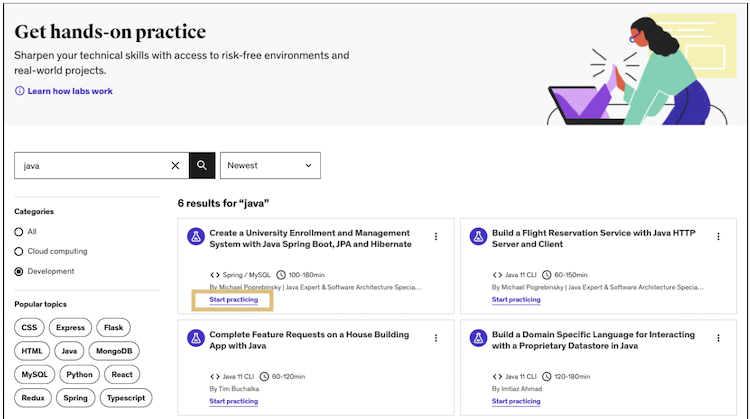Open options menu for University Enrollment lab
This screenshot has height=419, width=750.
tap(436, 237)
